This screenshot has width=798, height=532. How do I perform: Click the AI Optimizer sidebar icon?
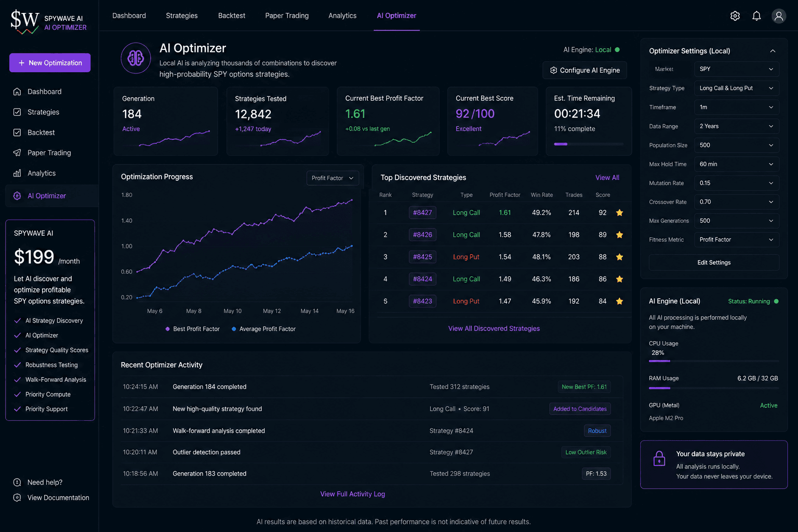[x=17, y=196]
